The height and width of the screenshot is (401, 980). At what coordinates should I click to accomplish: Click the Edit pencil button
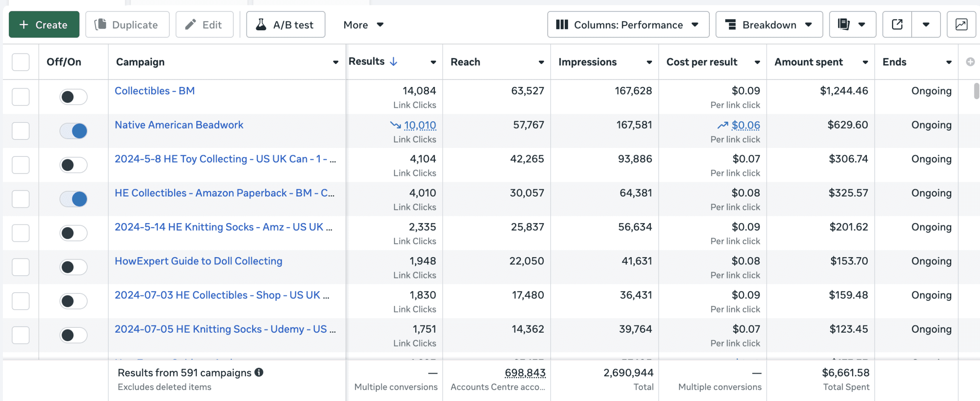pos(204,25)
